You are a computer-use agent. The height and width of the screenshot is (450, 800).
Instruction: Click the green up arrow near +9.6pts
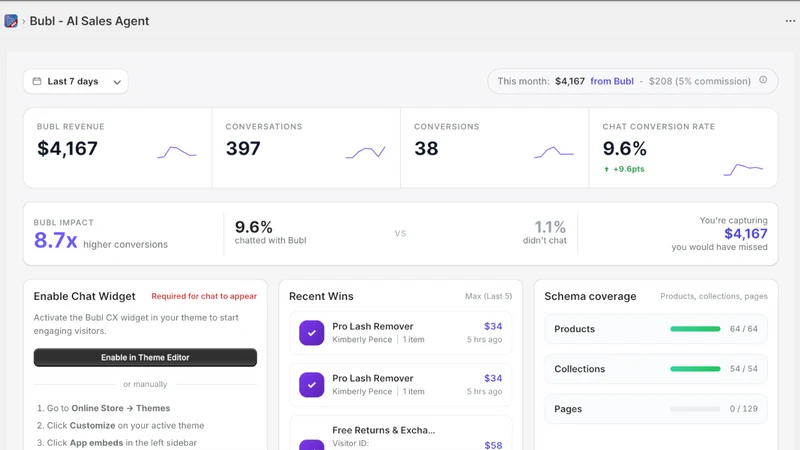click(606, 169)
